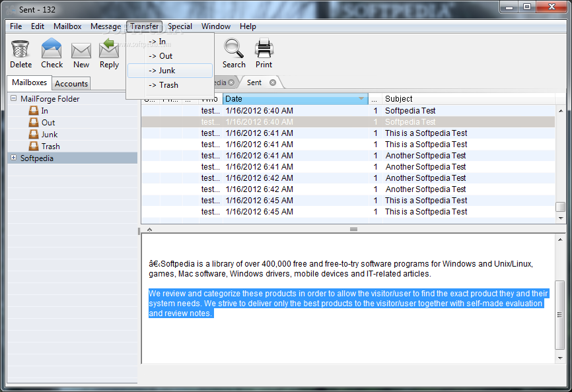The height and width of the screenshot is (392, 572).
Task: Open the Mailbox menu
Action: pyautogui.click(x=67, y=26)
